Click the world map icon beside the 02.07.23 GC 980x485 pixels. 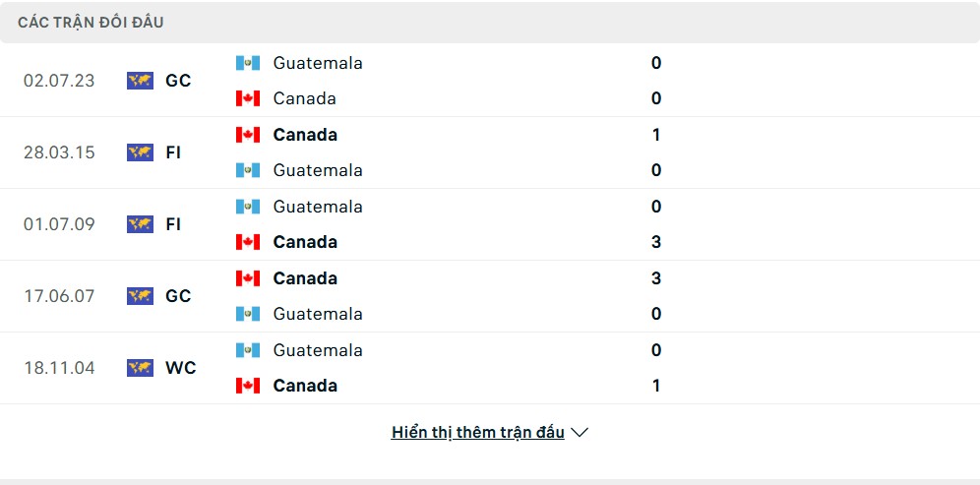pos(140,81)
